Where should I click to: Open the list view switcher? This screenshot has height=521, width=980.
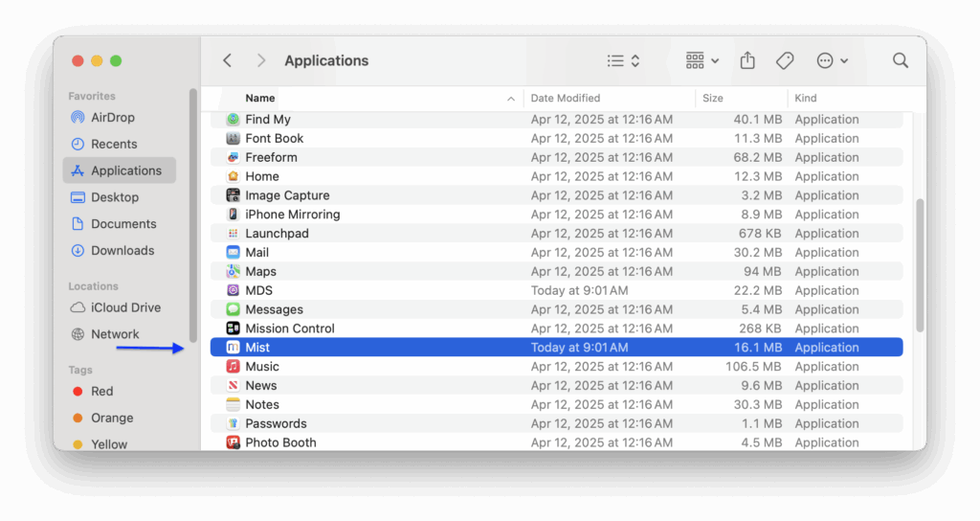(623, 60)
